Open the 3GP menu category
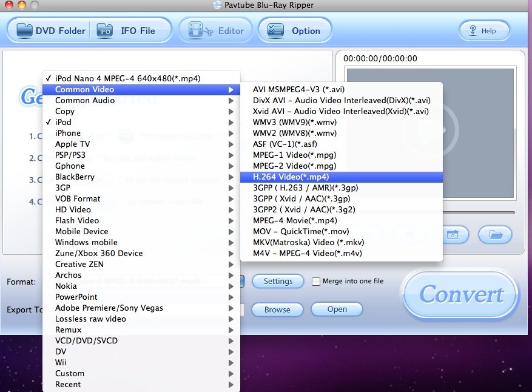Image resolution: width=532 pixels, height=392 pixels. [x=141, y=188]
